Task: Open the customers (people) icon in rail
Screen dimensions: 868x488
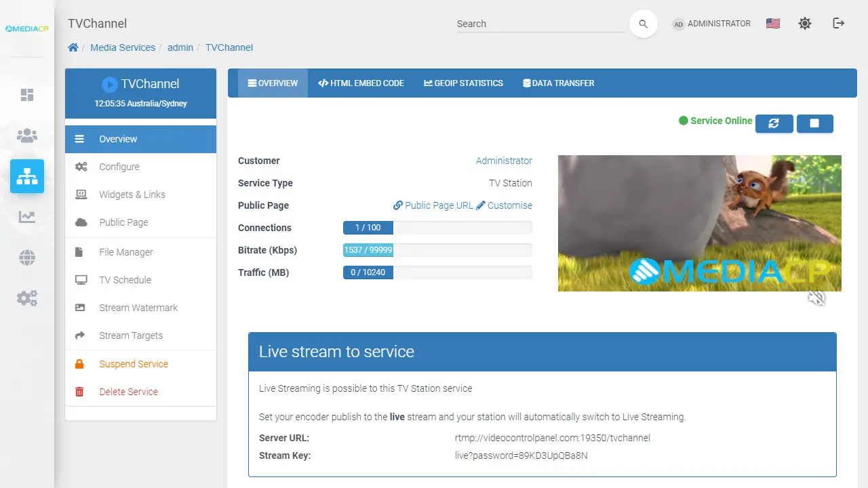Action: [x=27, y=136]
